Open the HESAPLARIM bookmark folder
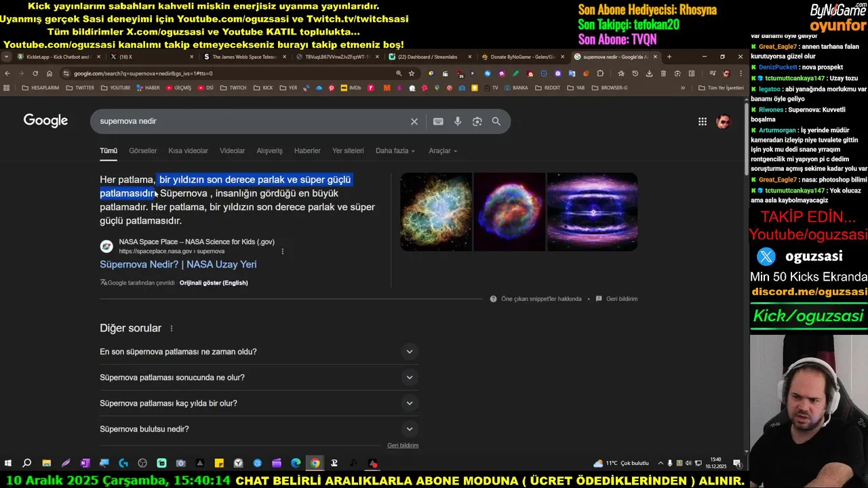Screen dimensions: 868x488 pyautogui.click(x=40, y=87)
